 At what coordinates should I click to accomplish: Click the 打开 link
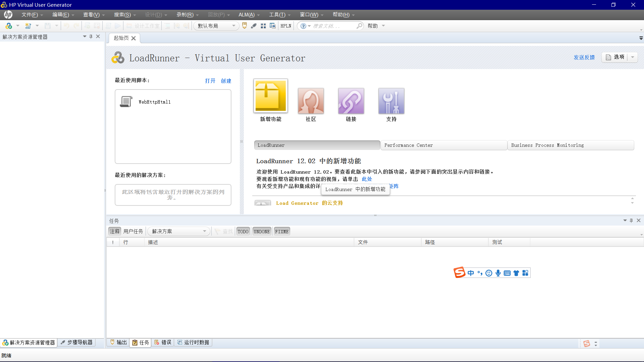(210, 81)
